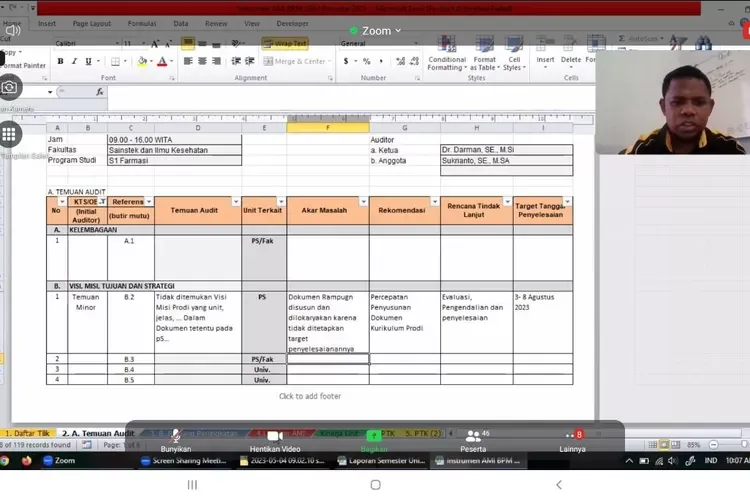750x500 pixels.
Task: Toggle Italic formatting in ribbon
Action: click(x=74, y=62)
